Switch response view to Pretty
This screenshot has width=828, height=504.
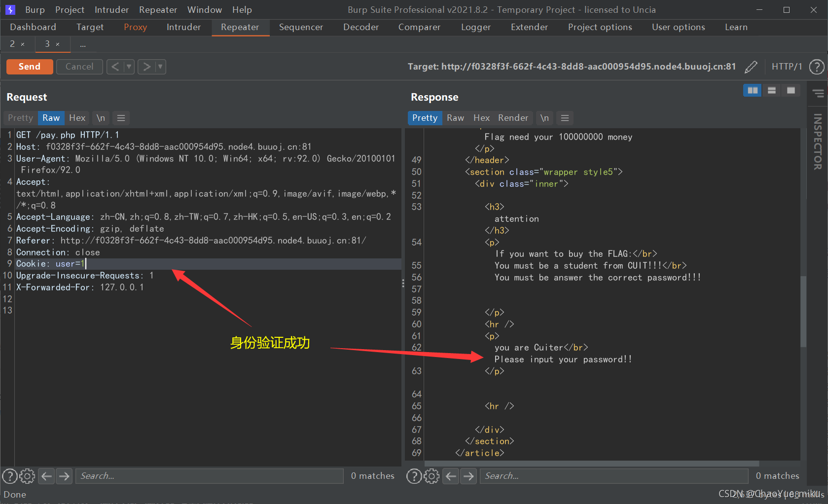[425, 118]
